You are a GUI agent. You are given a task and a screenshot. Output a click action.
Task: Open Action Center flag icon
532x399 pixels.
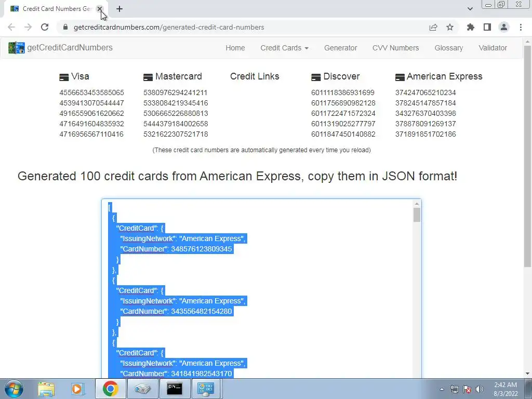tap(467, 389)
